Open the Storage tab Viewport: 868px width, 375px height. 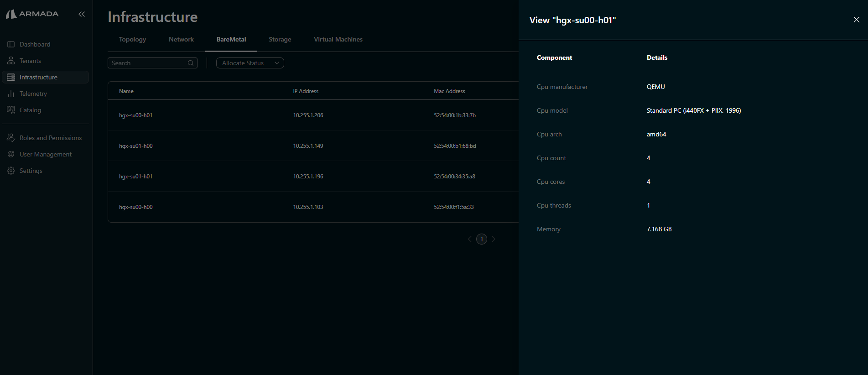[x=280, y=40]
